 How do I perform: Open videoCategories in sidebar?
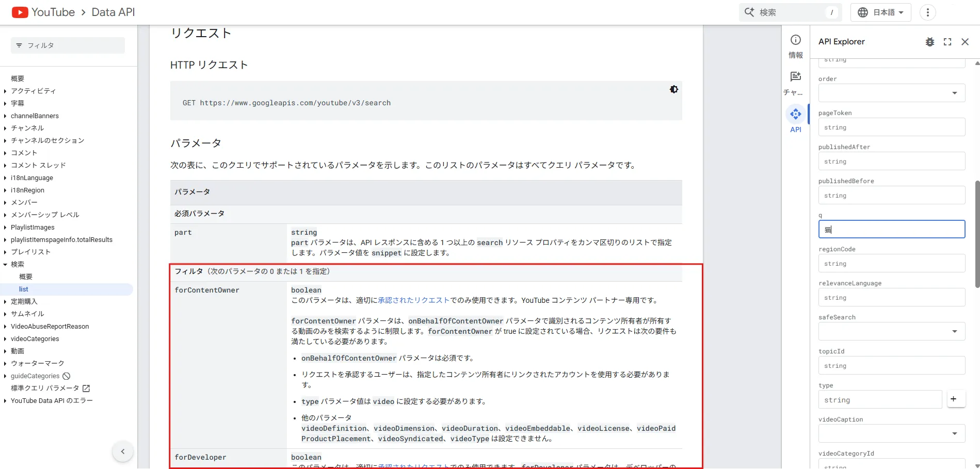pos(35,338)
